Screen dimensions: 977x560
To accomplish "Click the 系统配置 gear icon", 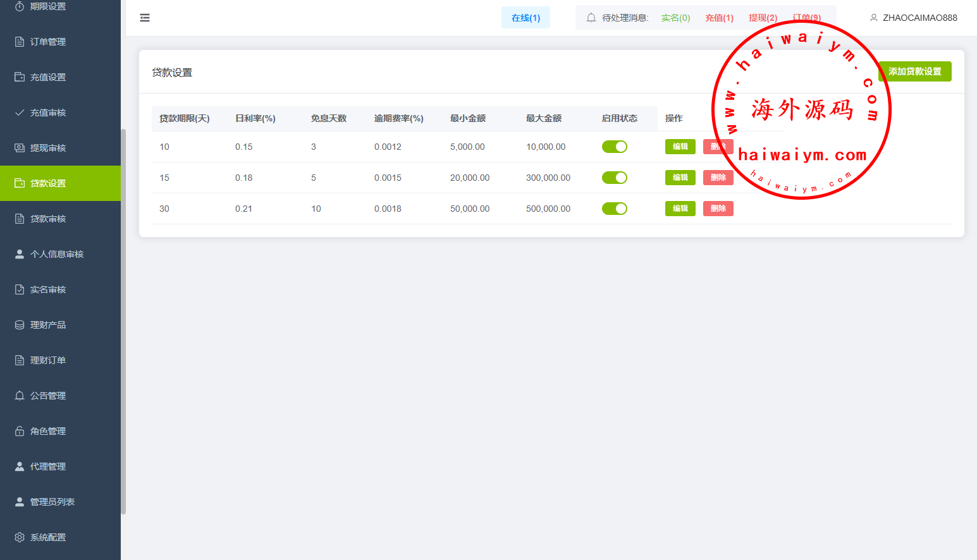I will point(20,537).
